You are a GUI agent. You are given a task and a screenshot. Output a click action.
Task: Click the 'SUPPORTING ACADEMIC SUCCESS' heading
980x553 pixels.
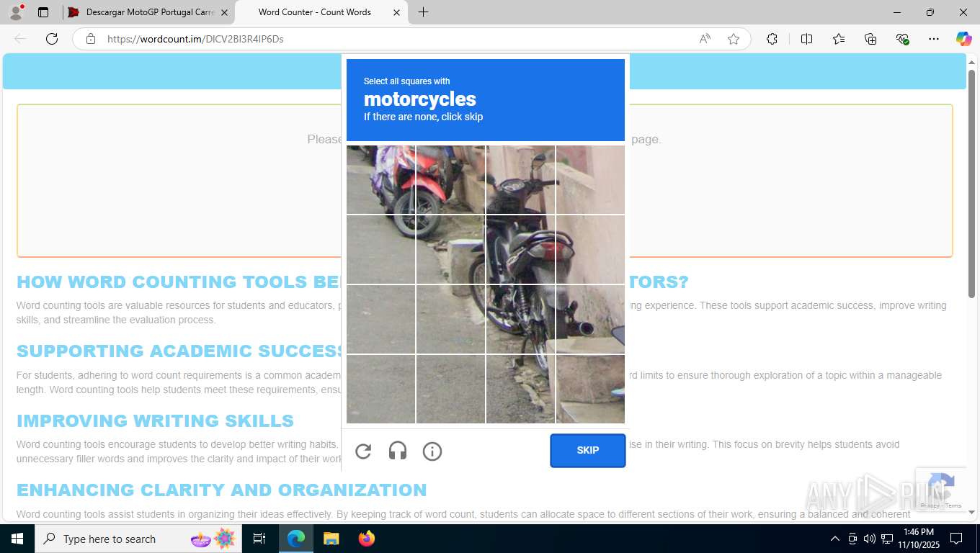click(x=179, y=351)
